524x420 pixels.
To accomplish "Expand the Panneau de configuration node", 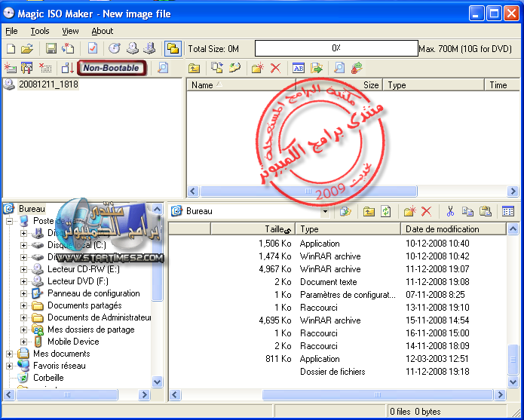I will (x=23, y=294).
